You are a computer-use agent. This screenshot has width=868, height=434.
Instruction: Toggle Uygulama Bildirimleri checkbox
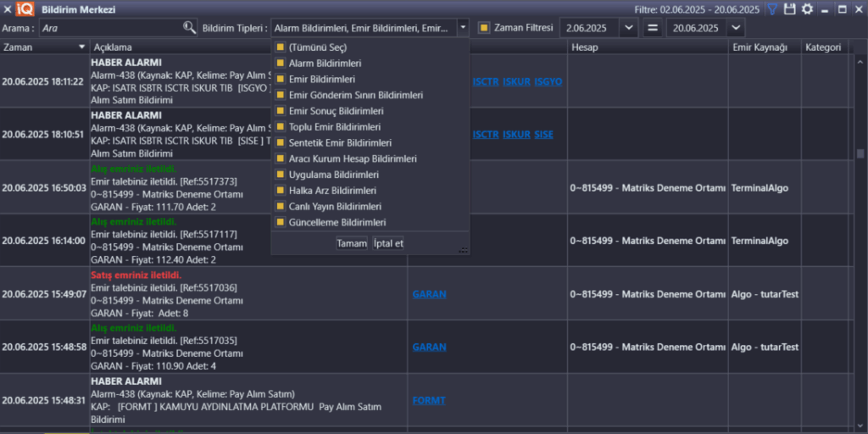tap(280, 175)
